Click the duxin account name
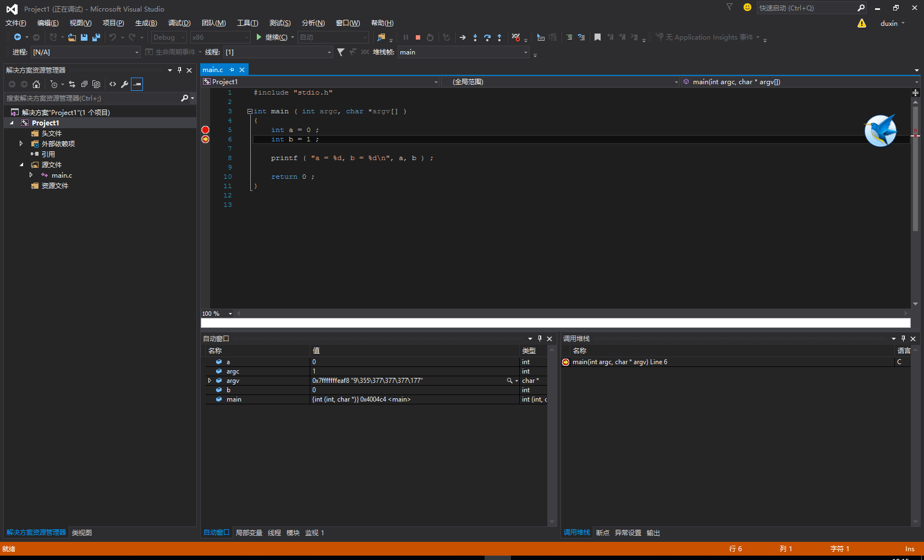 pyautogui.click(x=889, y=23)
